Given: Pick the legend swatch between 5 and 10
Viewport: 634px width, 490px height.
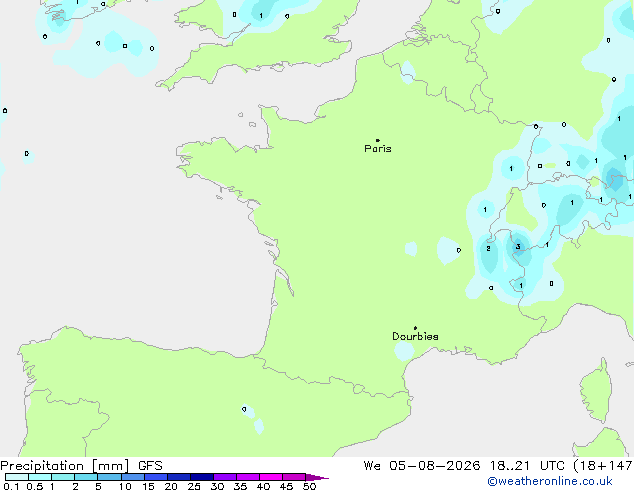Looking at the screenshot, I should 109,477.
